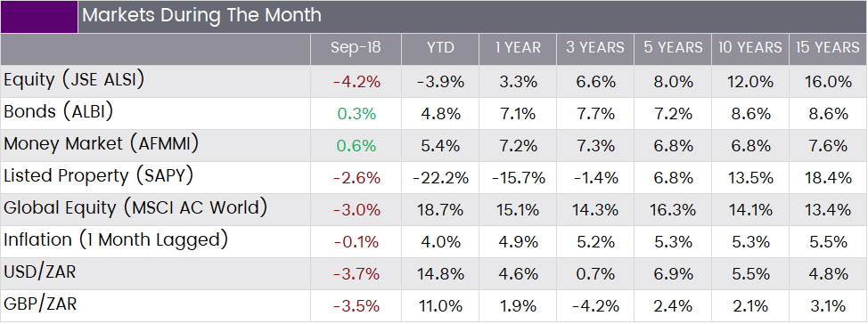Select the Sep-18 column header

coord(356,49)
